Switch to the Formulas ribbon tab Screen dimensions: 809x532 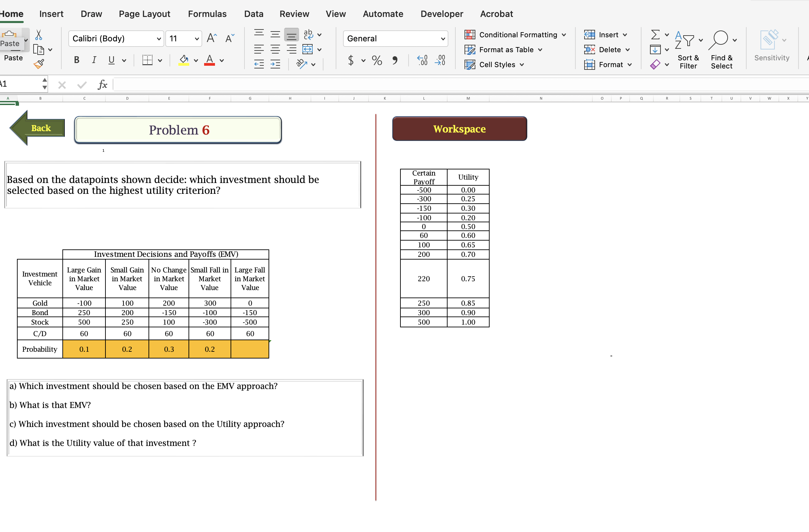pyautogui.click(x=207, y=14)
